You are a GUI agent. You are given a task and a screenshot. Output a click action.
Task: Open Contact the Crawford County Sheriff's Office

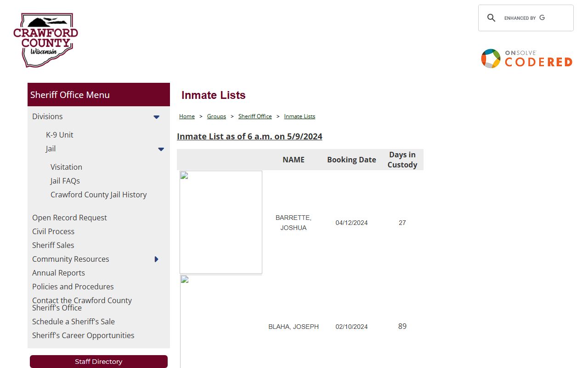click(x=82, y=304)
